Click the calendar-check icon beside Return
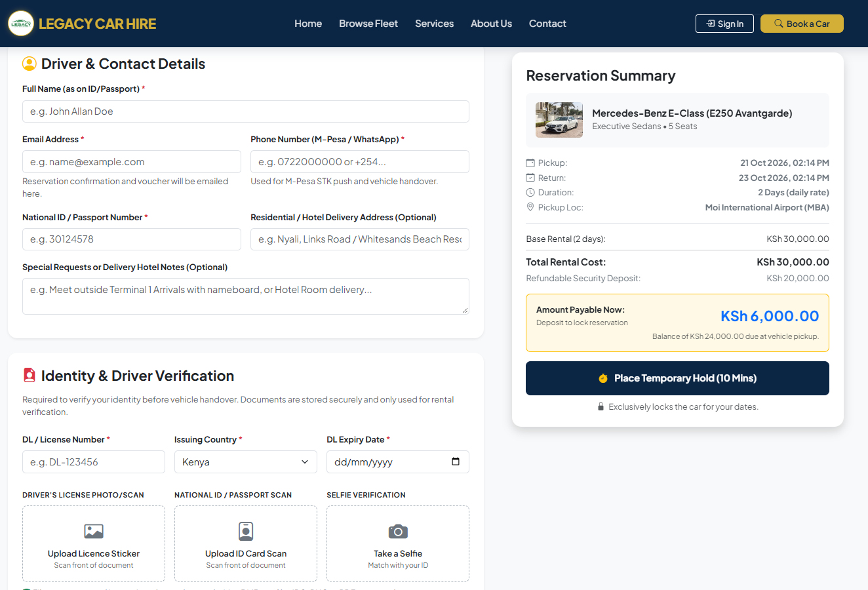This screenshot has width=868, height=590. (530, 178)
